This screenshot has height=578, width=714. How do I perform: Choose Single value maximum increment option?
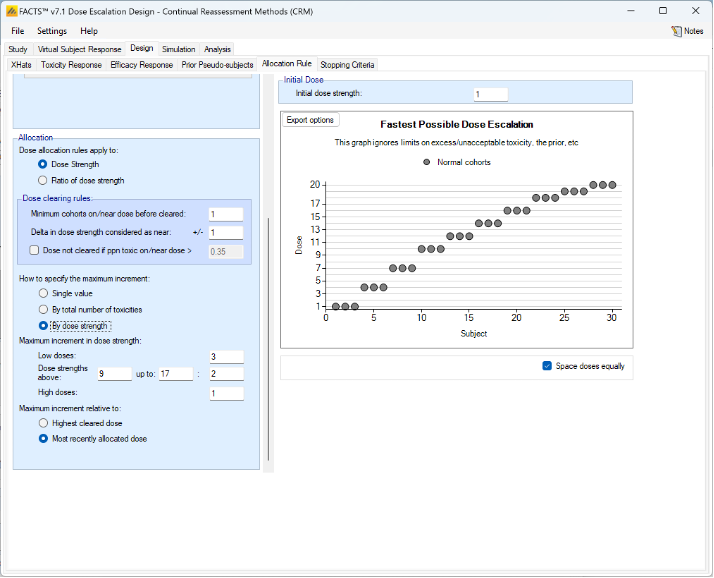(43, 294)
